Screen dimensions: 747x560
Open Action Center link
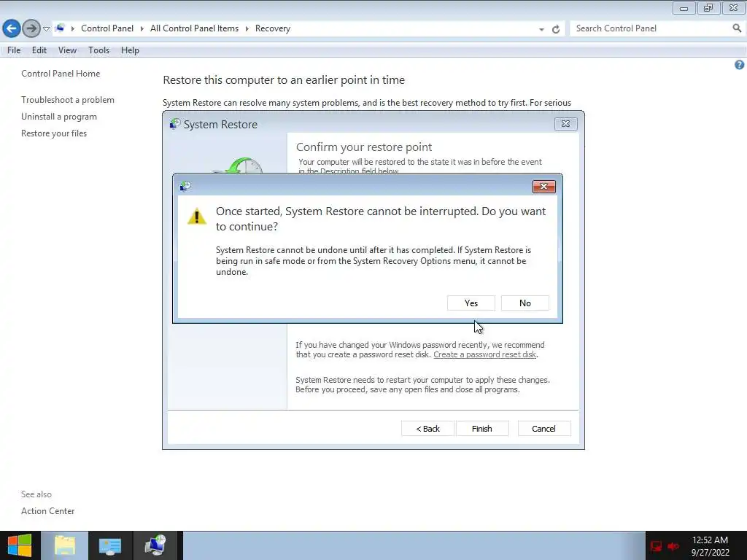click(x=47, y=511)
